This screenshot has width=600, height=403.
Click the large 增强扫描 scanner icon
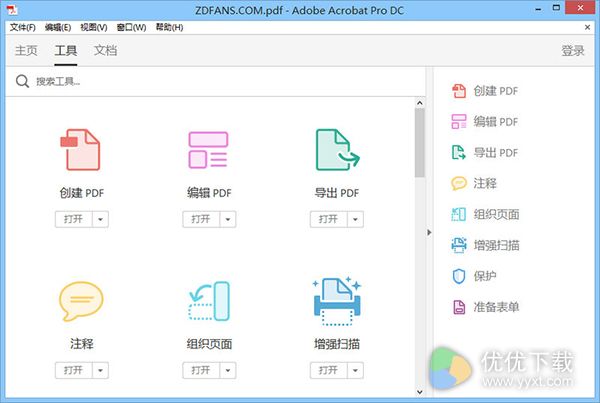point(337,301)
